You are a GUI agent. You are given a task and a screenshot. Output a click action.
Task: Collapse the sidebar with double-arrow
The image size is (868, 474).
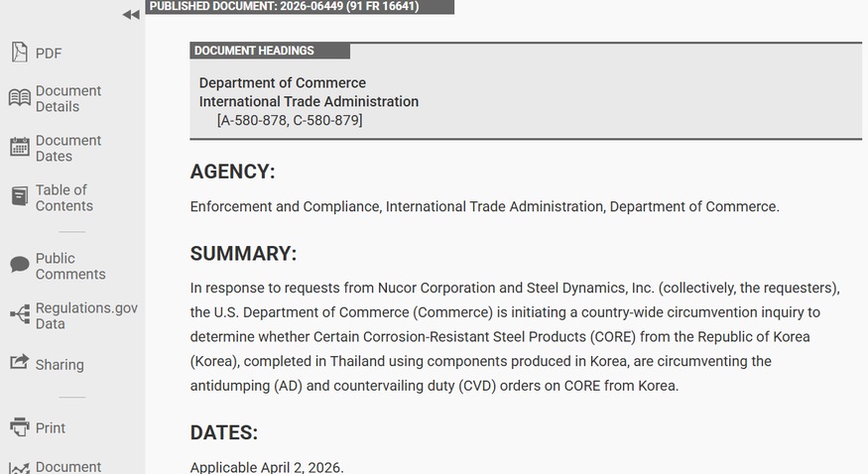[130, 14]
